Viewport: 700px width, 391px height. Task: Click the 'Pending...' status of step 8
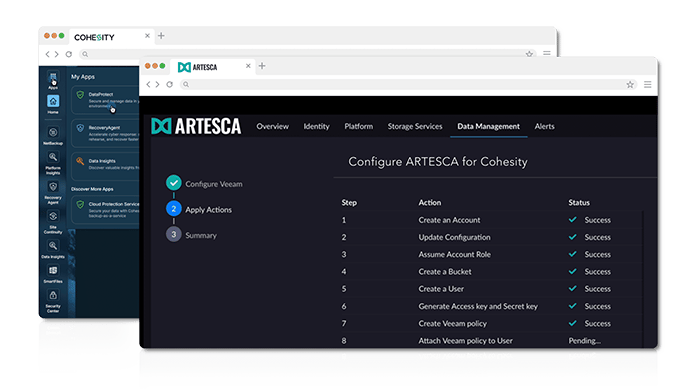pos(584,341)
